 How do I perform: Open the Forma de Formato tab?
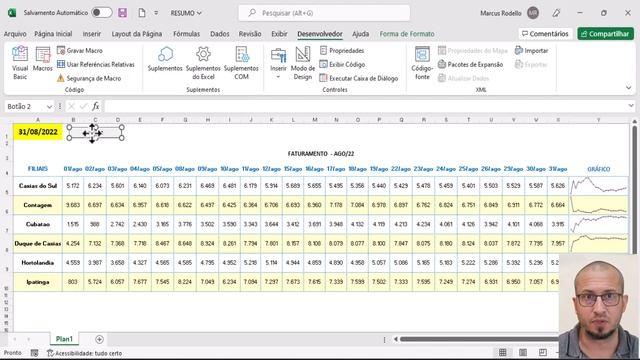click(x=407, y=34)
